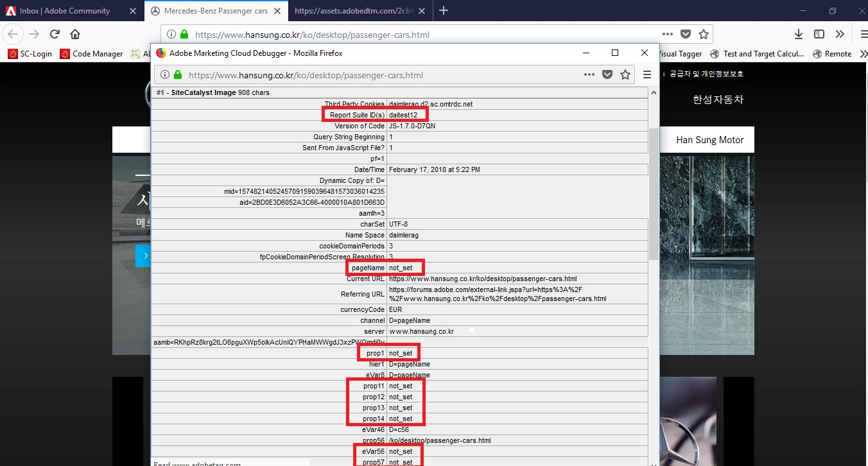Screen dimensions: 868x466
Task: Open hamburger menu in debugger window
Action: 647,74
